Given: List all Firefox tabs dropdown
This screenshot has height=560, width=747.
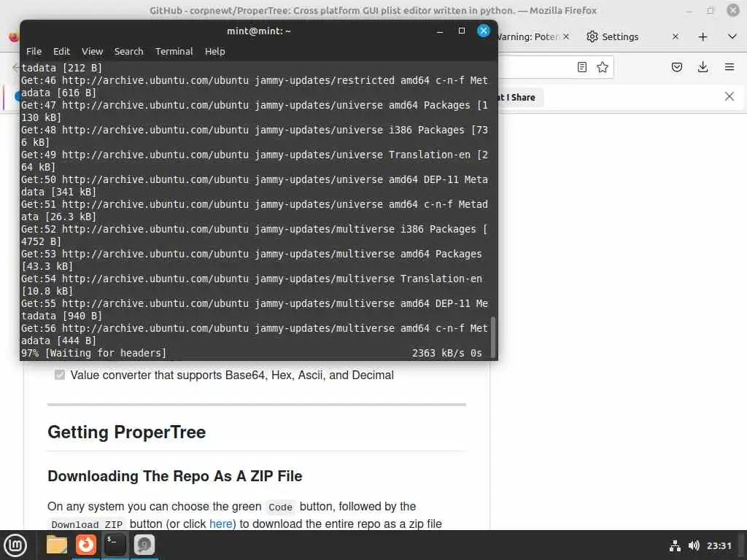Looking at the screenshot, I should (x=732, y=36).
